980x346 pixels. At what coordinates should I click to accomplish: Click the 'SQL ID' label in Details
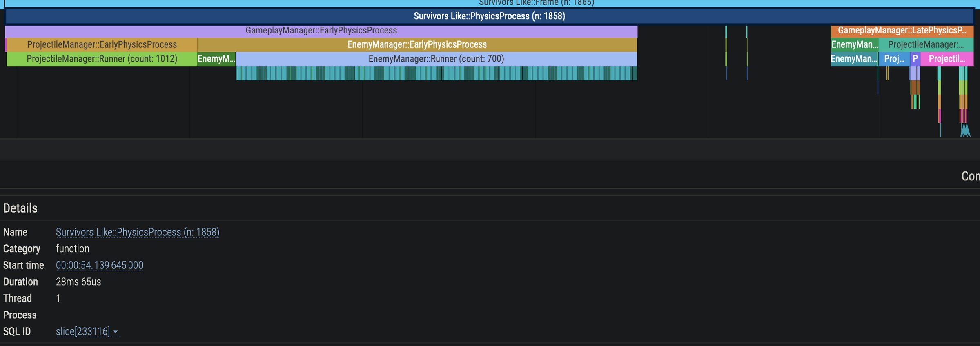pyautogui.click(x=17, y=331)
